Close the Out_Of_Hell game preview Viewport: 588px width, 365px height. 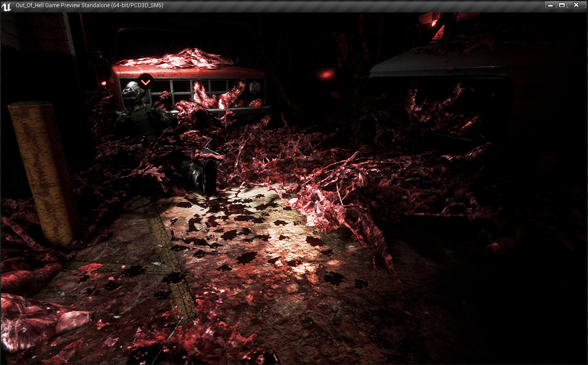point(576,5)
